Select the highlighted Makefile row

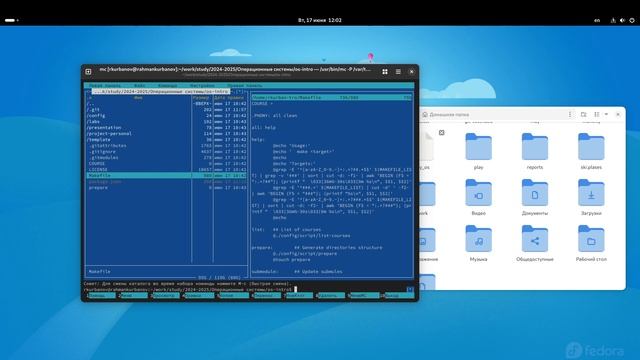[167, 176]
